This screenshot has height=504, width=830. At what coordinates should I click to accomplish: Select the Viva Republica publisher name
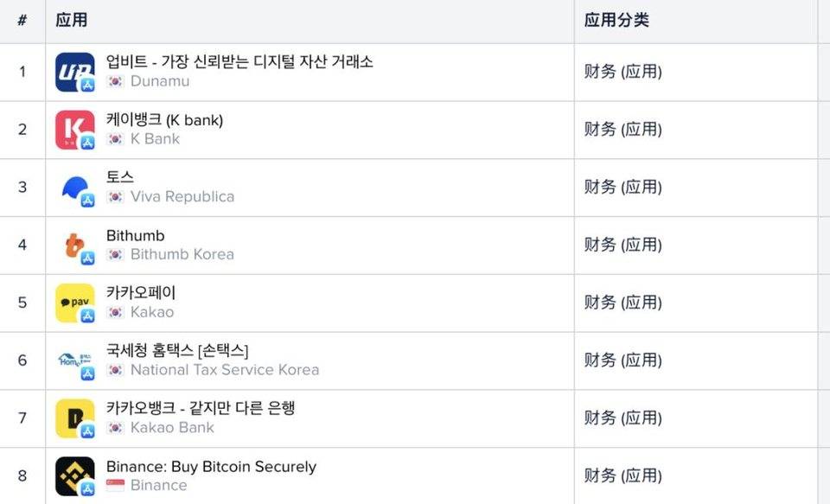[x=182, y=197]
